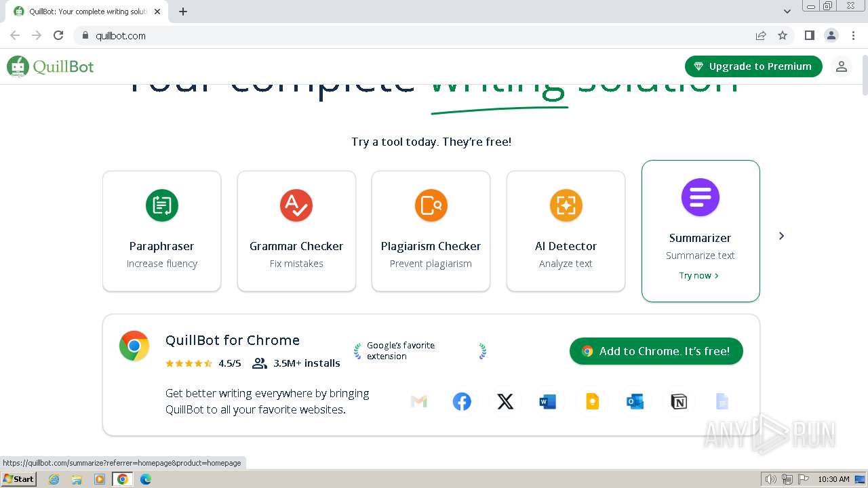Click the volume tray icon
868x488 pixels.
[x=771, y=479]
